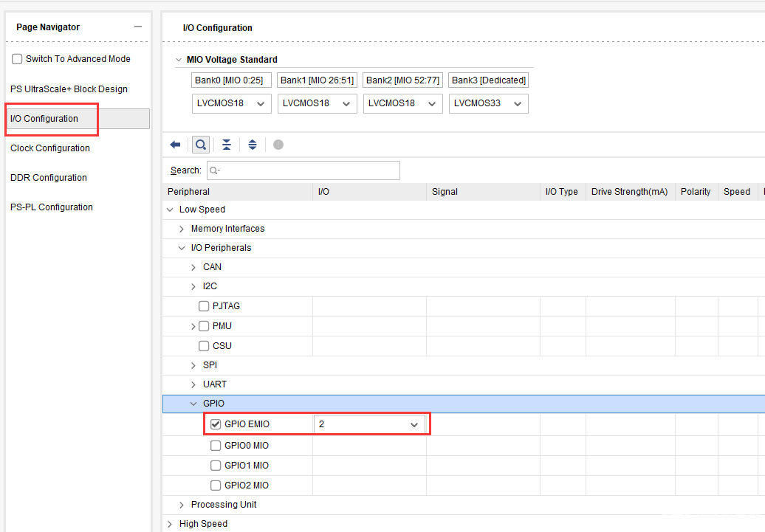This screenshot has width=765, height=532.
Task: Check the PJTAG checkbox
Action: [x=204, y=306]
